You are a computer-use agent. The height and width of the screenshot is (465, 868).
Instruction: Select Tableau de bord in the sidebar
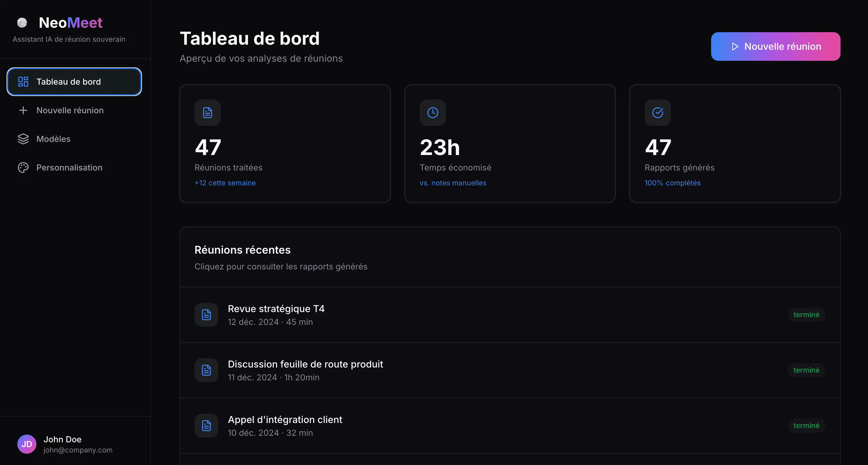pos(68,81)
